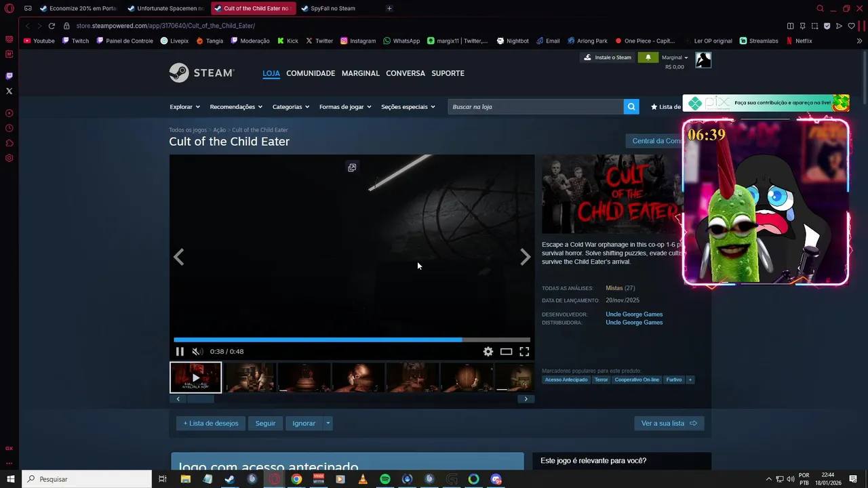
Task: Open the Acesso Antecipado tag
Action: pyautogui.click(x=566, y=380)
